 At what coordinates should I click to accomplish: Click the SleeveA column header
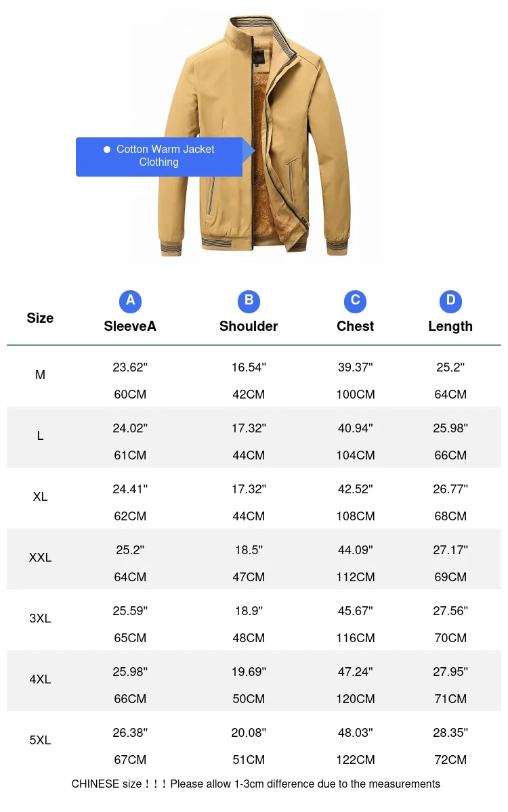tap(130, 326)
